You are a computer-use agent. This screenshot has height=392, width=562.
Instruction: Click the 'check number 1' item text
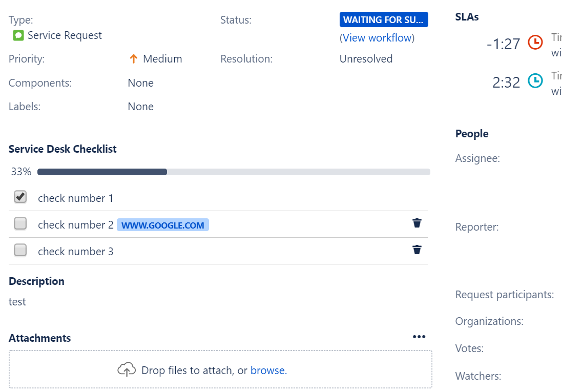pyautogui.click(x=76, y=198)
